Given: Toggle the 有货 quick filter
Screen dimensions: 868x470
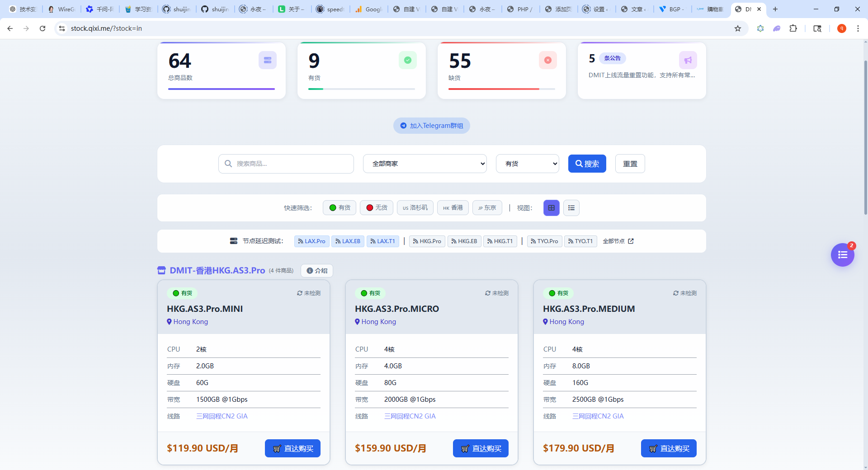Looking at the screenshot, I should [x=340, y=208].
